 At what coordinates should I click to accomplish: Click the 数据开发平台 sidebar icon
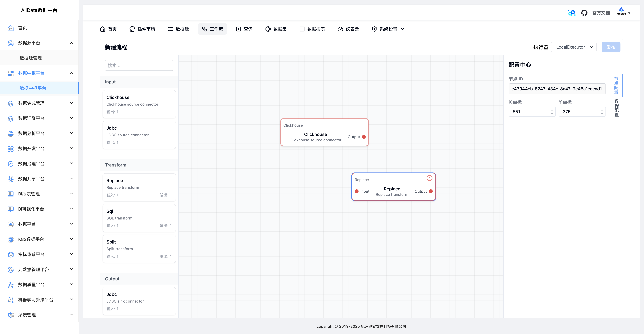pos(10,149)
